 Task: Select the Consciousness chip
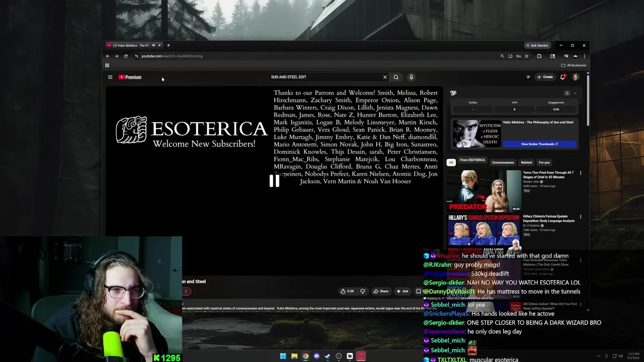click(x=503, y=162)
